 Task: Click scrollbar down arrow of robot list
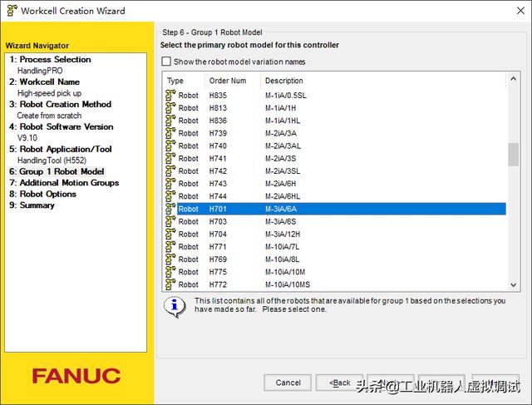(514, 284)
